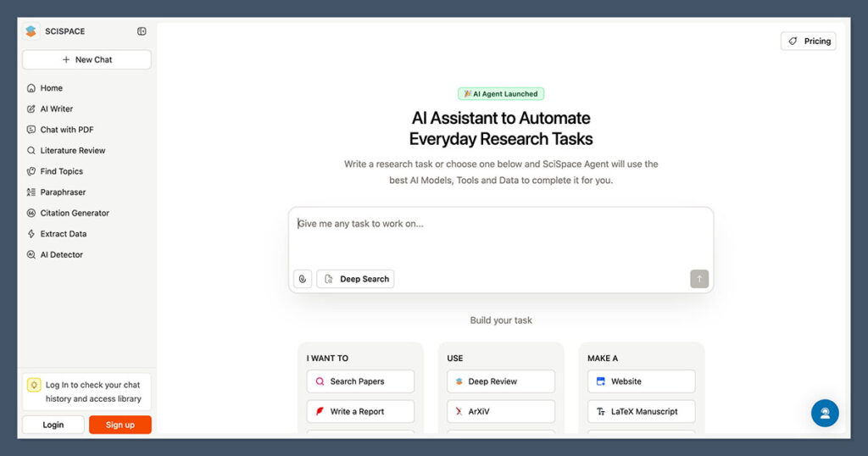Open the Pricing page

809,41
